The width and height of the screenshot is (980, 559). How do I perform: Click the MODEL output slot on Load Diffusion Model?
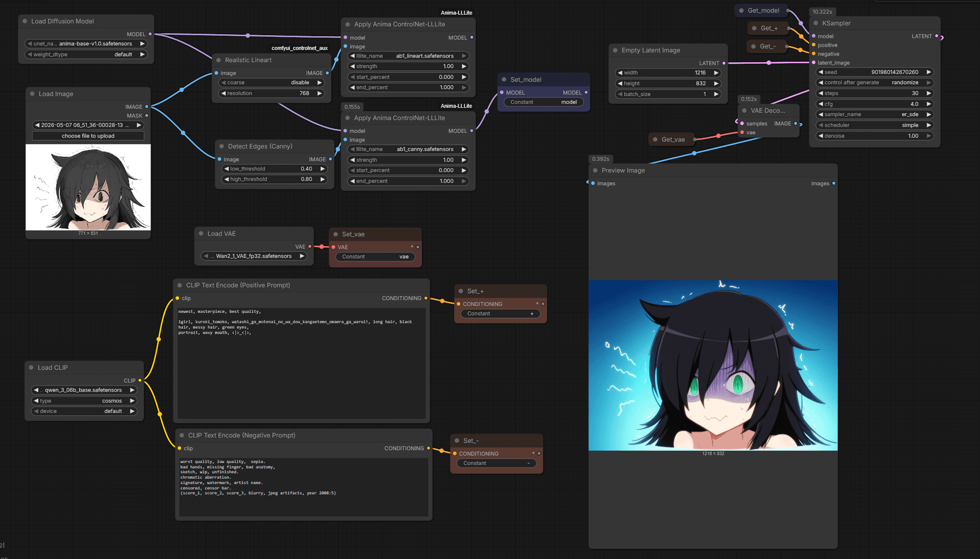pos(150,34)
